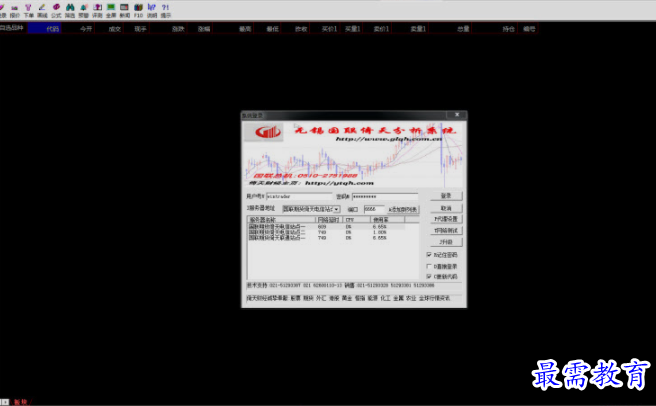Click the 买量1 column header

pos(351,28)
